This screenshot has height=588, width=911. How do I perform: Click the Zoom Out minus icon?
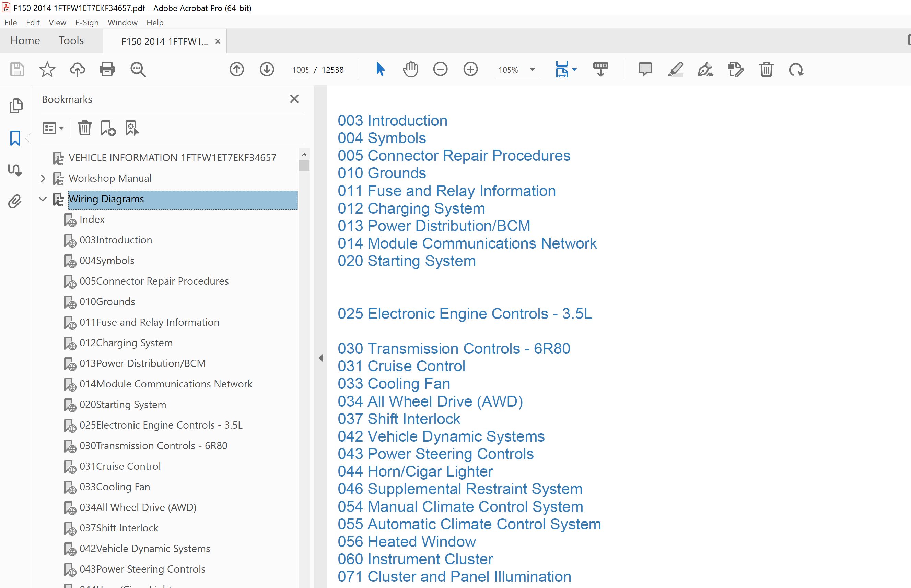click(440, 70)
